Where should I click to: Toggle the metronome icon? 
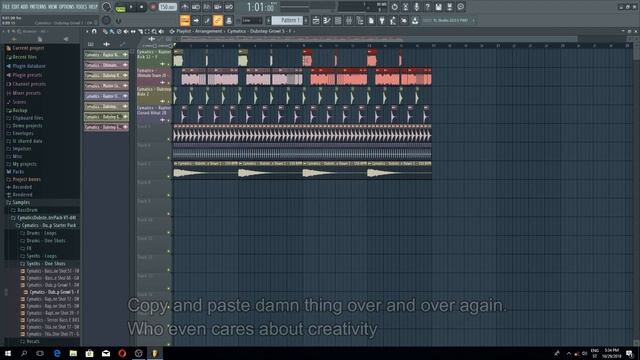point(184,7)
